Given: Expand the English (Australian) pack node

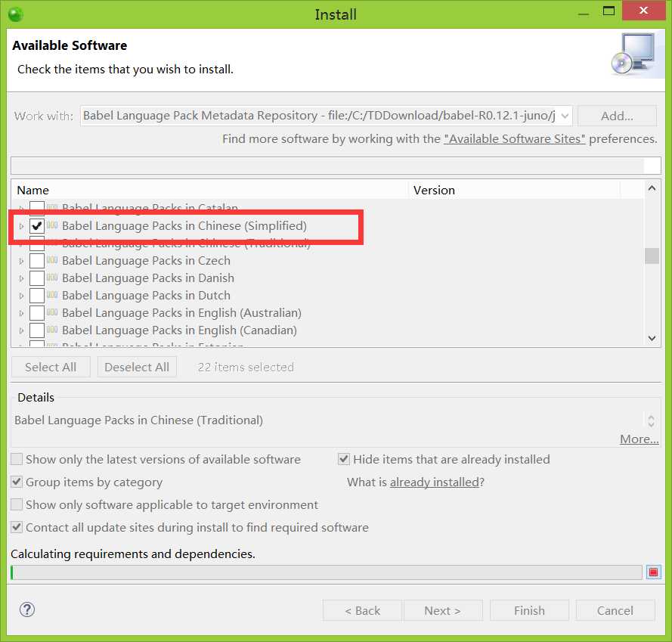Looking at the screenshot, I should click(x=21, y=313).
